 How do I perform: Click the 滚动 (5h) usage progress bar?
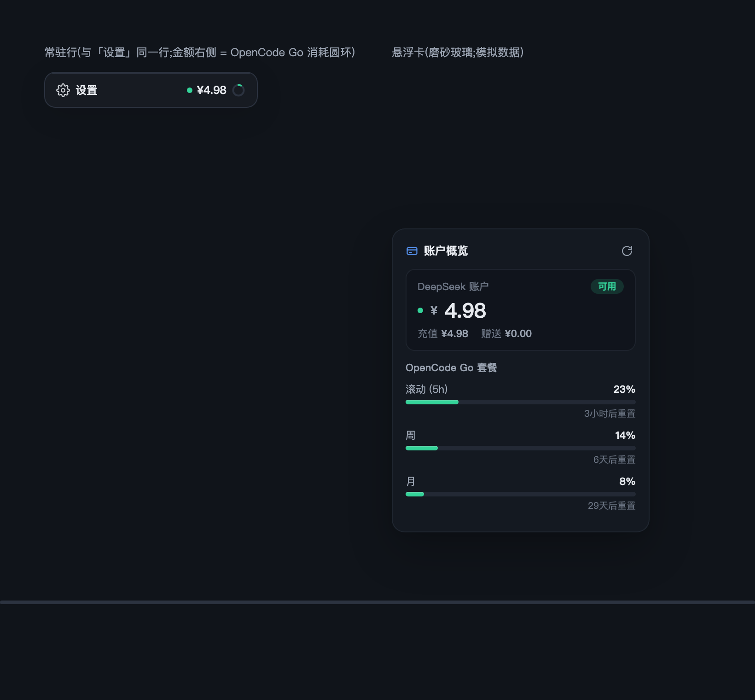521,402
